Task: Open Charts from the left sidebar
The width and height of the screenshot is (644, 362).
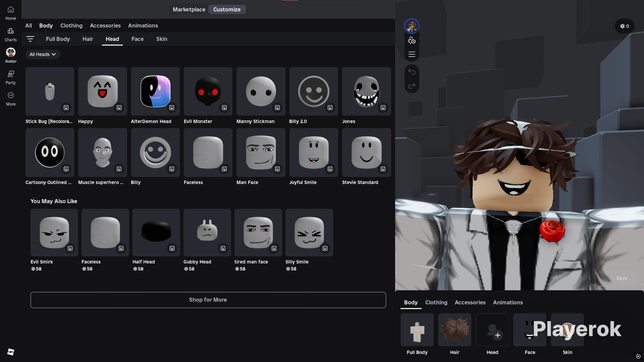Action: click(x=11, y=35)
